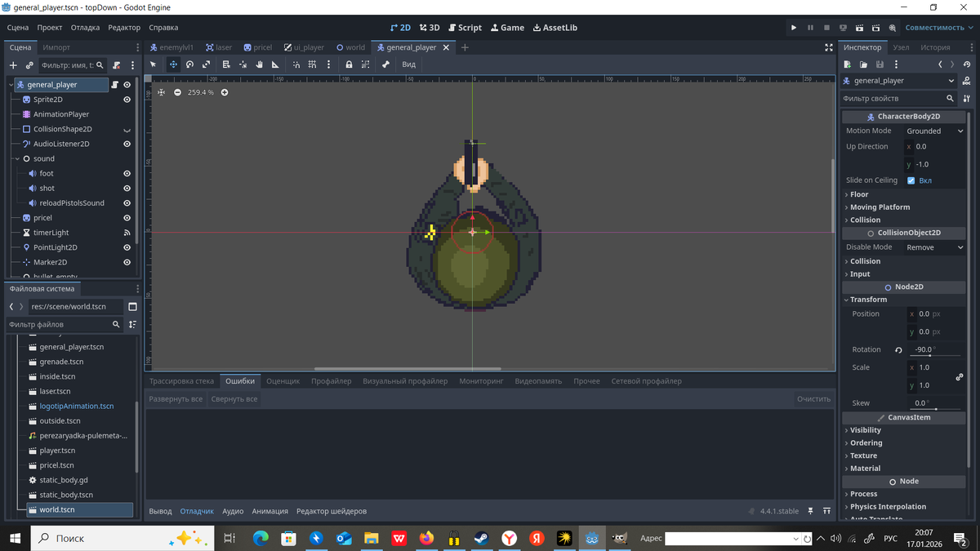
Task: Open the Профайлер debugger tab
Action: point(331,381)
